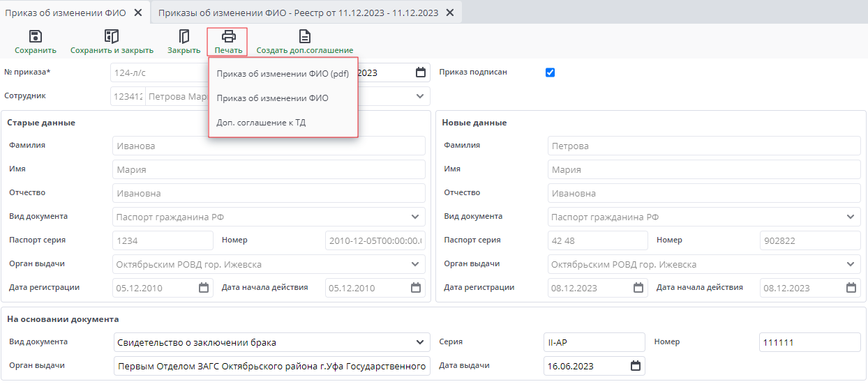Expand Орган выдачи dropdown in Старые данные
The height and width of the screenshot is (384, 868).
coord(416,264)
